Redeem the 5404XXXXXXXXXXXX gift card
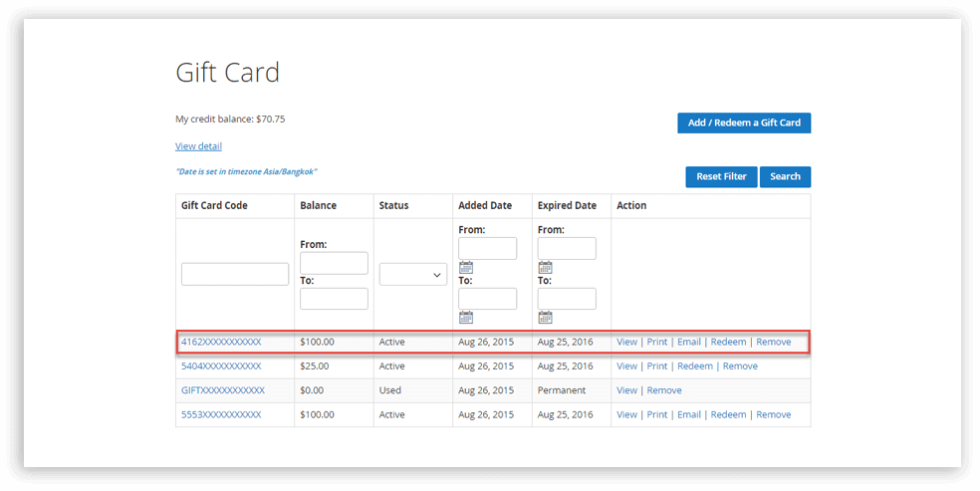 point(694,367)
